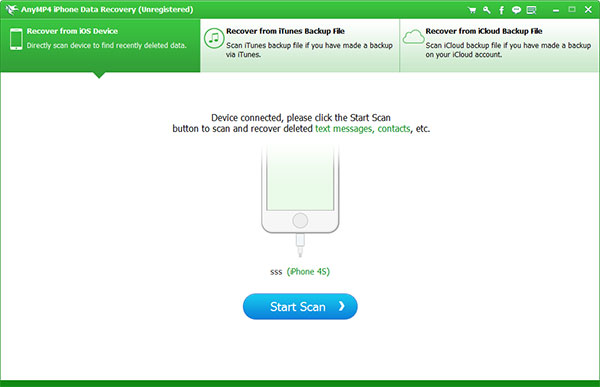Click the key register icon

[x=487, y=10]
